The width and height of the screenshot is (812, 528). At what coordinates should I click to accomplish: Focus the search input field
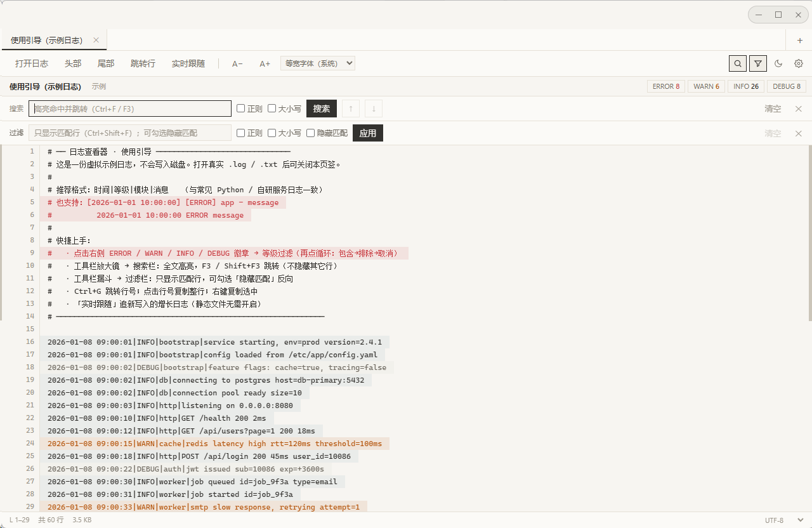[x=130, y=109]
